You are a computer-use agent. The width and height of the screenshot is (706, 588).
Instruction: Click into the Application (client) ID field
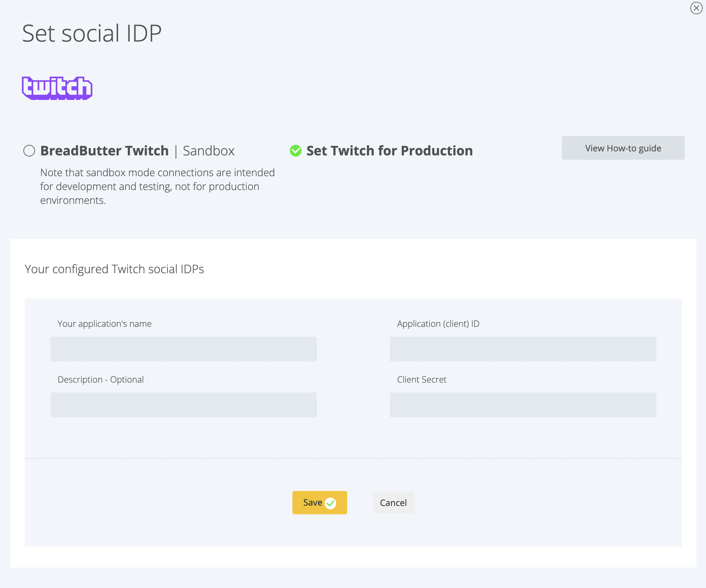[x=523, y=349]
